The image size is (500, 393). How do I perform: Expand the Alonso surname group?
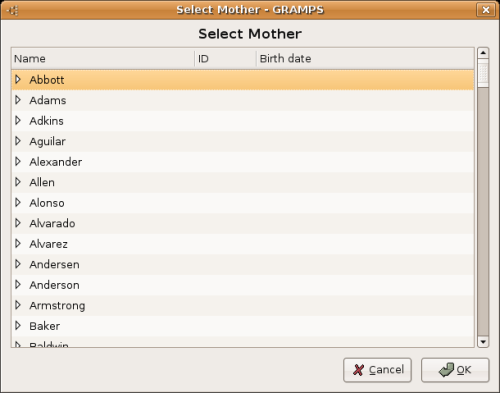click(x=18, y=202)
